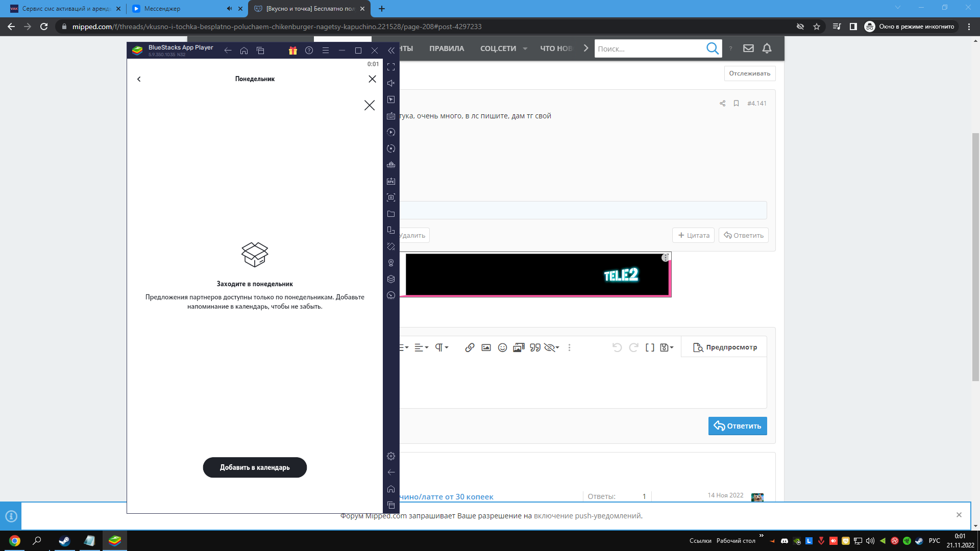Screen dimensions: 980x551
Task: Insert media in reply editor
Action: click(519, 347)
